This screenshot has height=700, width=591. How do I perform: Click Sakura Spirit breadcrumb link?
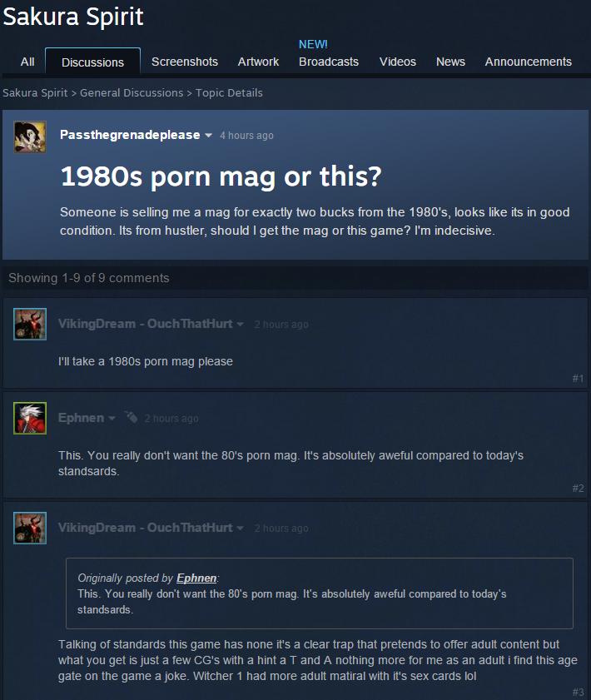click(35, 93)
